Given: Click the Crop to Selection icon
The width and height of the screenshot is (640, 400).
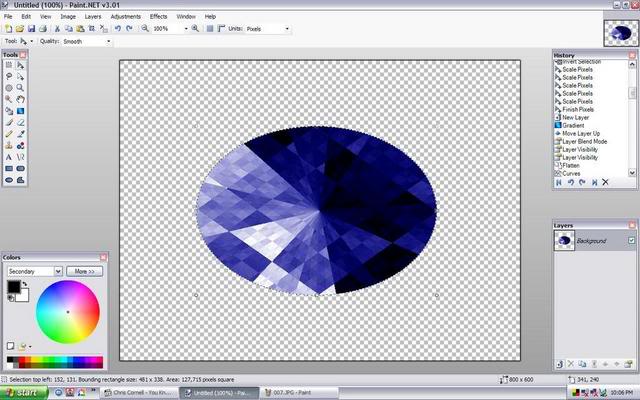Looking at the screenshot, I should point(92,29).
